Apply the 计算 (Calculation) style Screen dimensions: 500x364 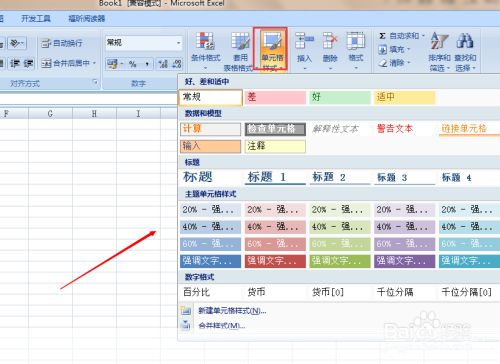point(210,129)
